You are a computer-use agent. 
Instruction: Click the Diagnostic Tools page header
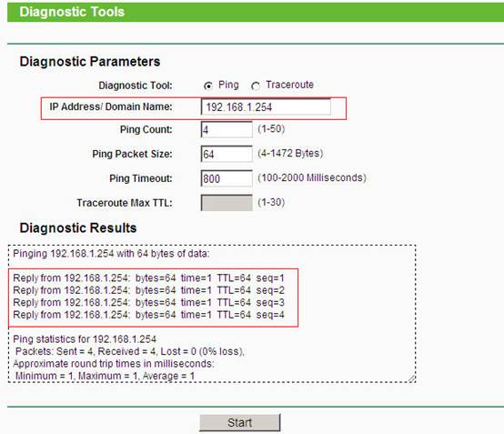[x=72, y=12]
